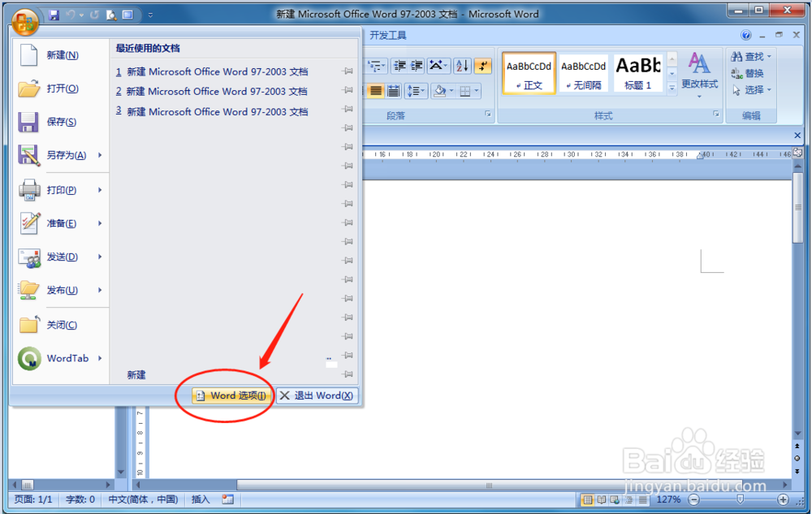Click the Exit Word (退出 Word) button

tap(317, 395)
